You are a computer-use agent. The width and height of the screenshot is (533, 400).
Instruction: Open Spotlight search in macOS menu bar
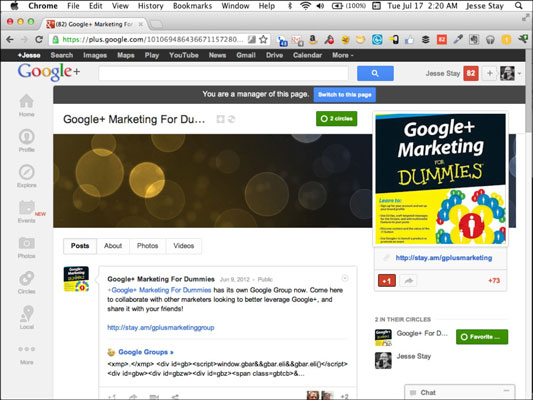tap(518, 6)
